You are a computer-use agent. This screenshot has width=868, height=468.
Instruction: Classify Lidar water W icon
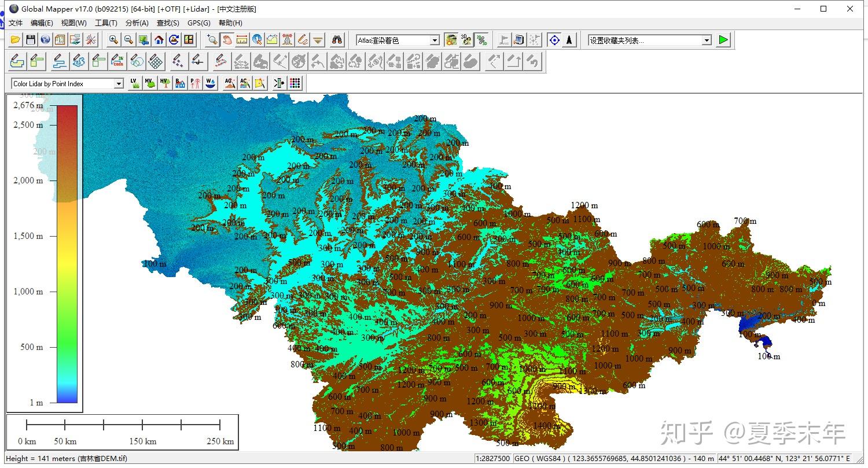211,83
